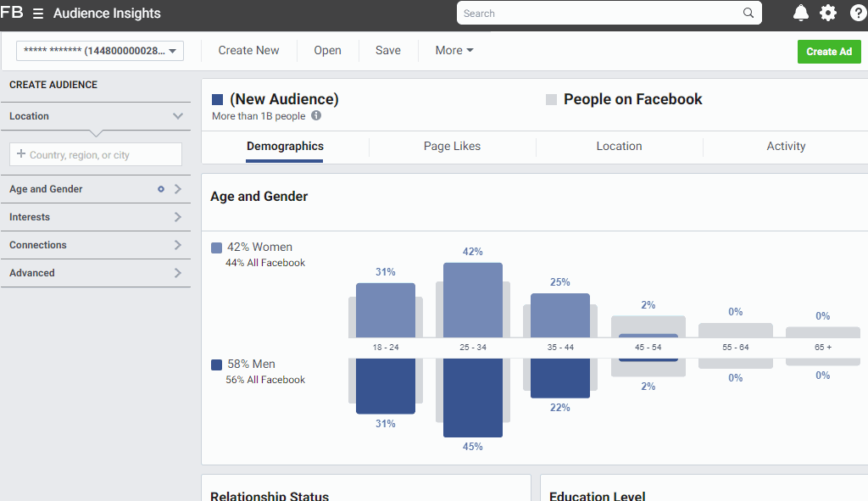Click the FB logo icon
This screenshot has height=501, width=868.
tap(12, 13)
